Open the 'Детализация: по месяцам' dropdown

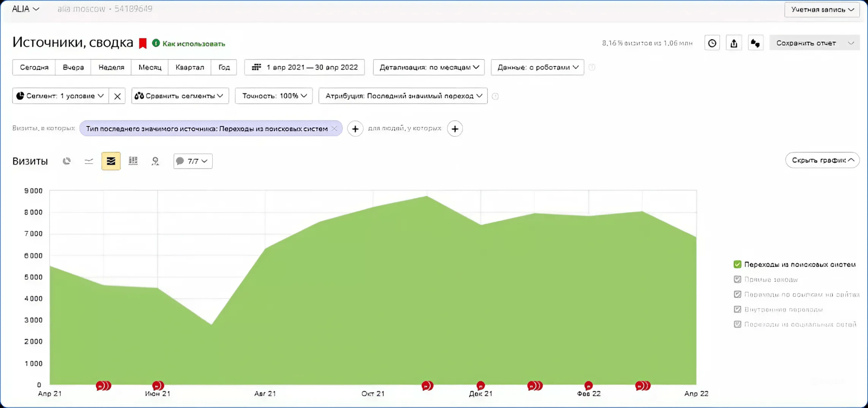429,67
